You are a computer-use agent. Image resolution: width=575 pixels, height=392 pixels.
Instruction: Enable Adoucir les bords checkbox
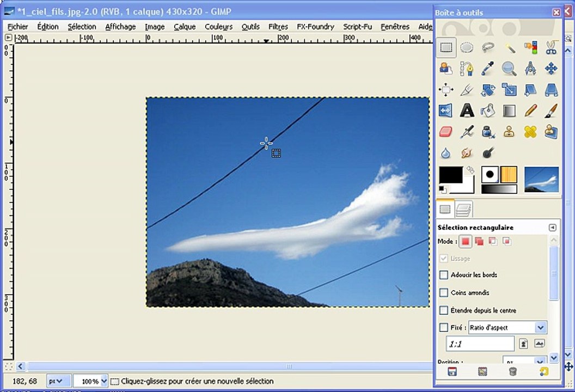[x=444, y=274]
